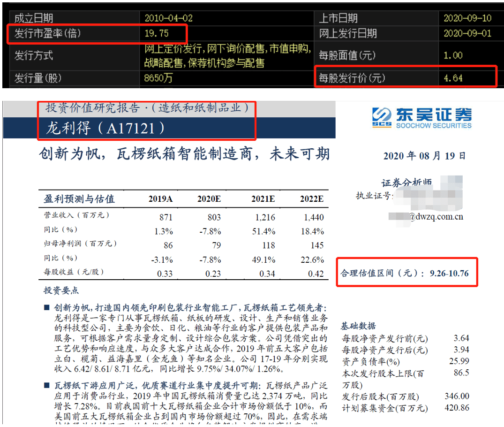Click the Soochow Securities logo
Image resolution: width=504 pixels, height=427 pixels.
421,118
